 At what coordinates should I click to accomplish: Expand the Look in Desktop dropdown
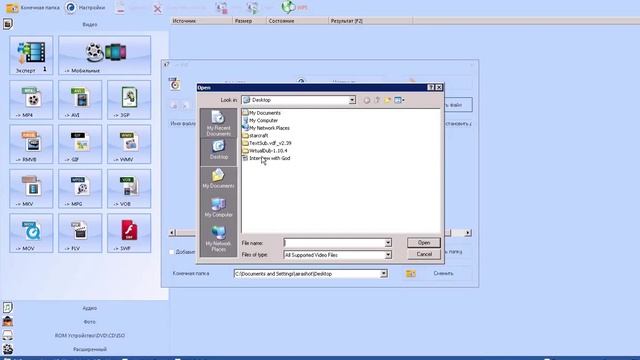click(x=352, y=100)
